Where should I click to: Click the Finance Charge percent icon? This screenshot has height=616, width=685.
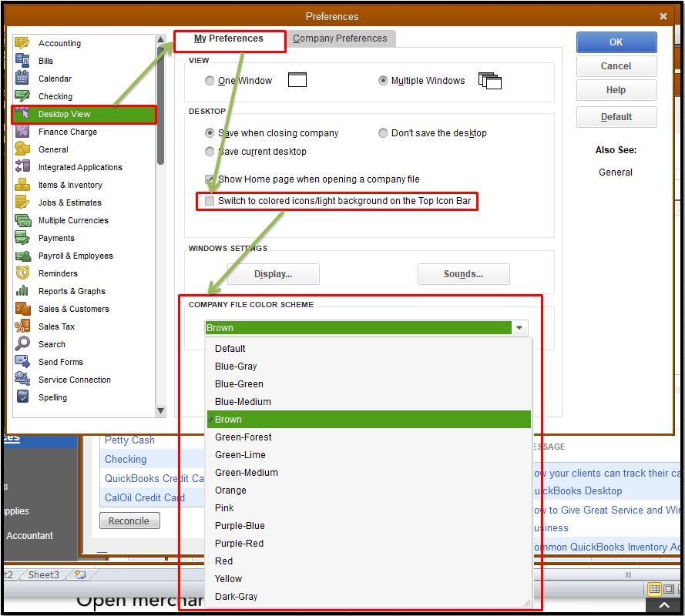pyautogui.click(x=22, y=131)
